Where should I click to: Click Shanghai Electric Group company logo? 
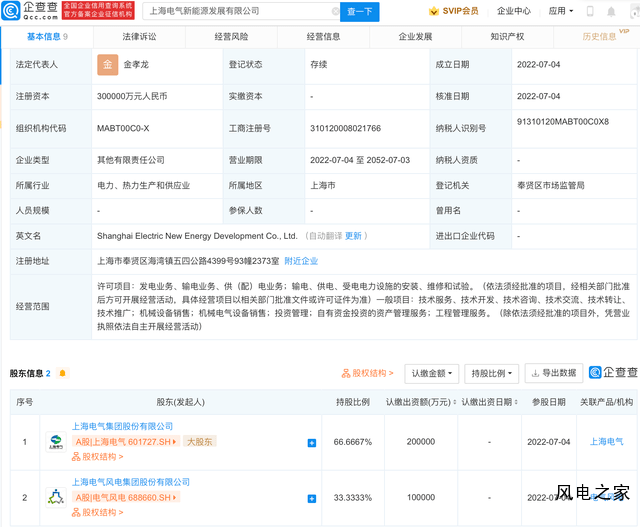(x=56, y=442)
